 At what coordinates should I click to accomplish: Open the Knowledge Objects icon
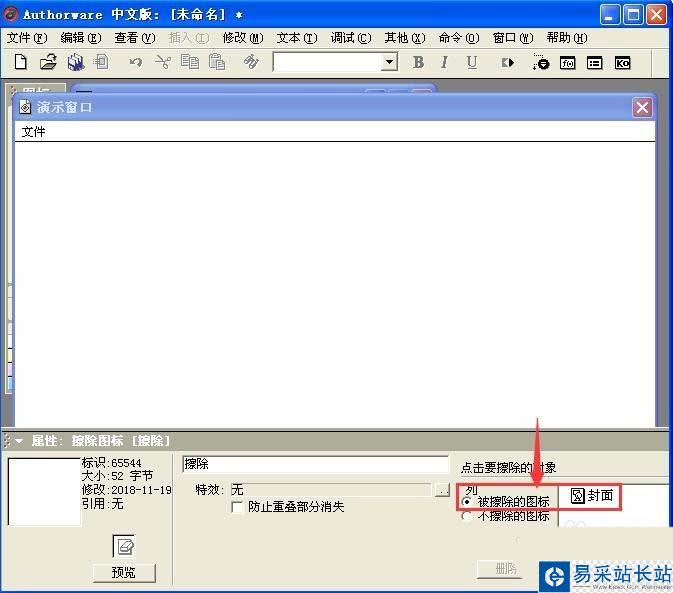click(622, 63)
